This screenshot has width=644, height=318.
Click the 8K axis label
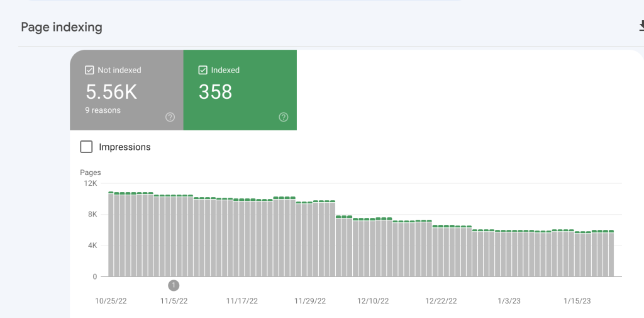(x=92, y=214)
